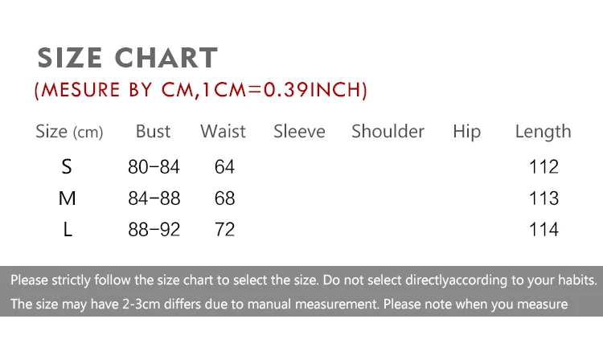The image size is (603, 364).
Task: Click the gray size-selection notice banner
Action: pyautogui.click(x=301, y=292)
